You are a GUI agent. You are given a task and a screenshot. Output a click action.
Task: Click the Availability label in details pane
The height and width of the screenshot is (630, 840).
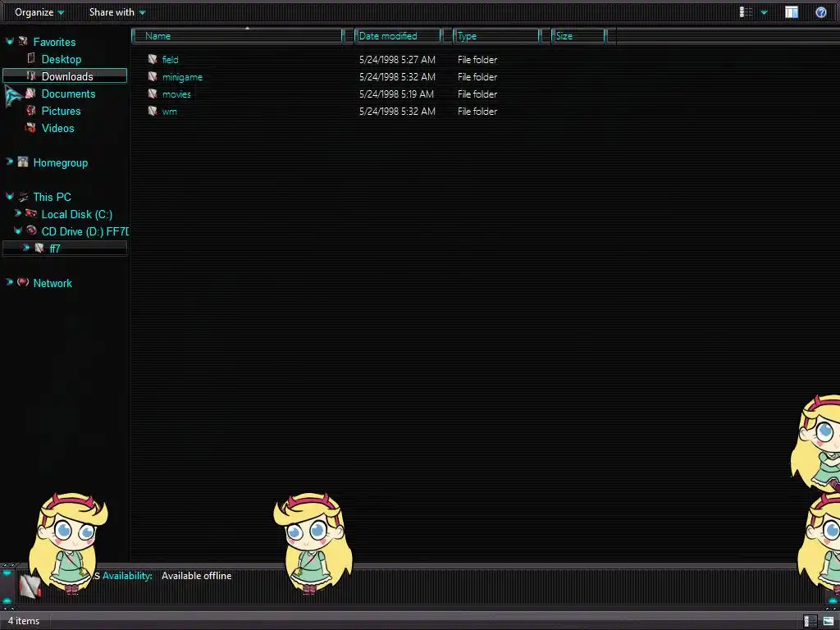click(x=127, y=575)
